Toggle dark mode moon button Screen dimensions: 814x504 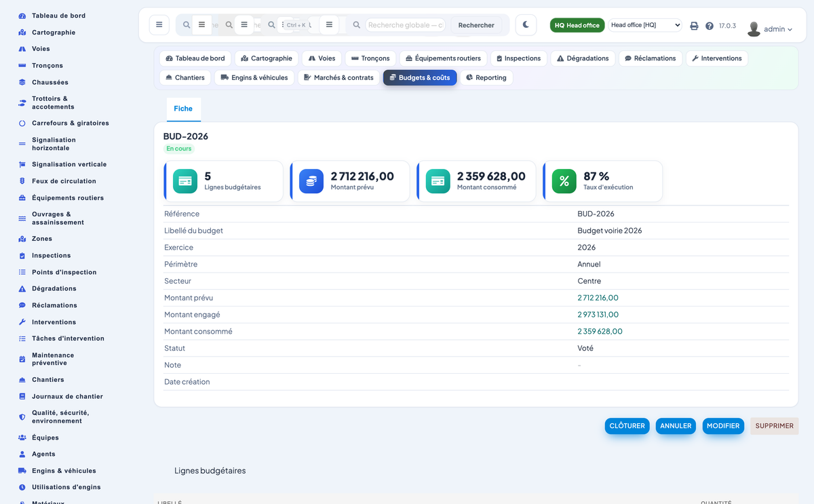pos(526,25)
